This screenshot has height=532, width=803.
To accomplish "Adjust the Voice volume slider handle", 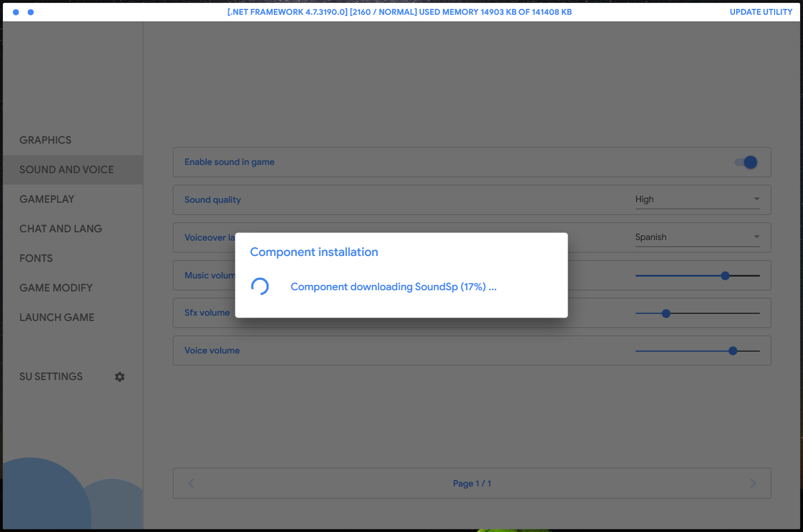I will pos(733,351).
